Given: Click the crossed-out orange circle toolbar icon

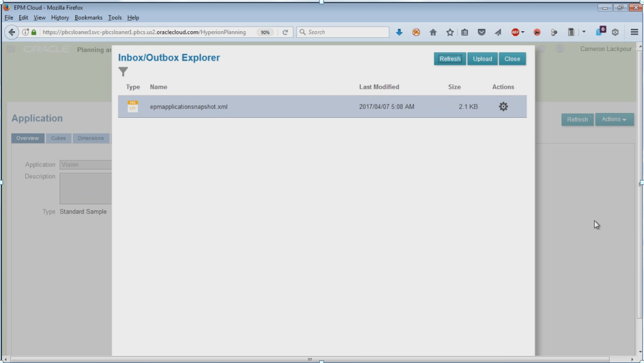Looking at the screenshot, I should click(x=416, y=32).
